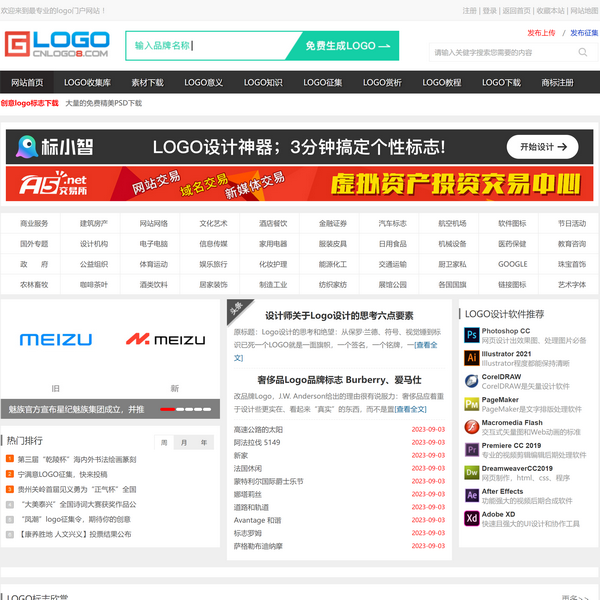Screen dimensions: 600x600
Task: Select the Macromedia Flash icon
Action: 471,427
